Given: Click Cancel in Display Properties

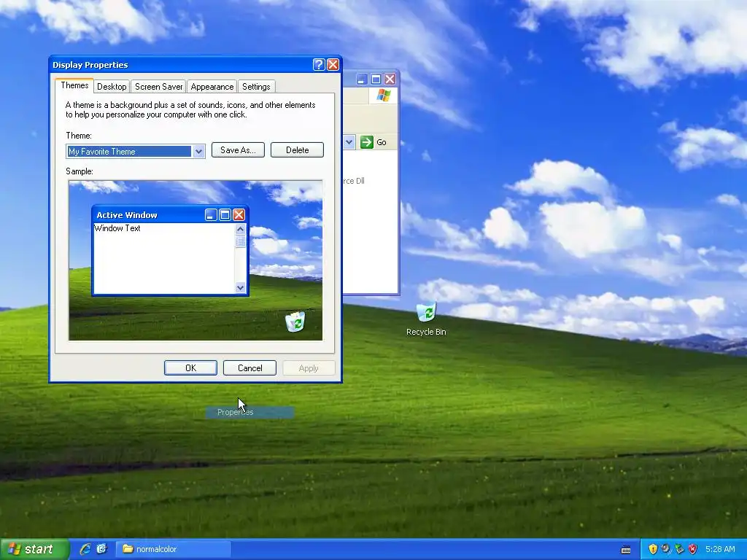Looking at the screenshot, I should point(249,368).
